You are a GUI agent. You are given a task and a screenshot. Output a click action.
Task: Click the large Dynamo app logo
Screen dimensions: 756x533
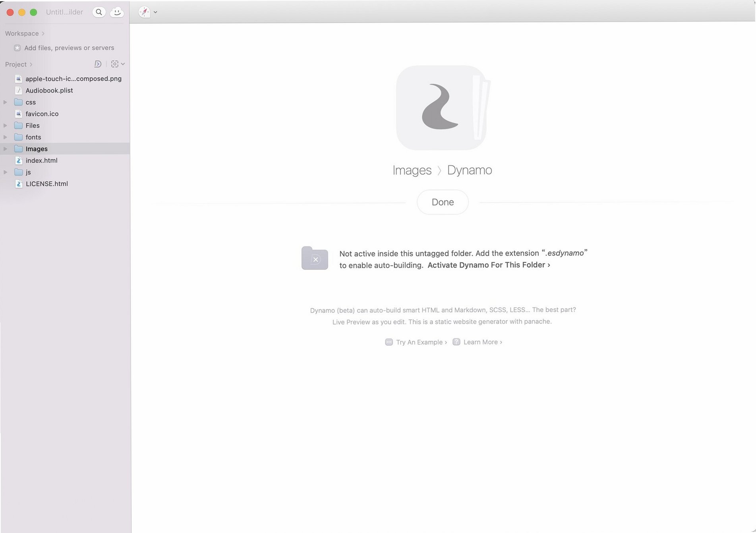(x=443, y=107)
